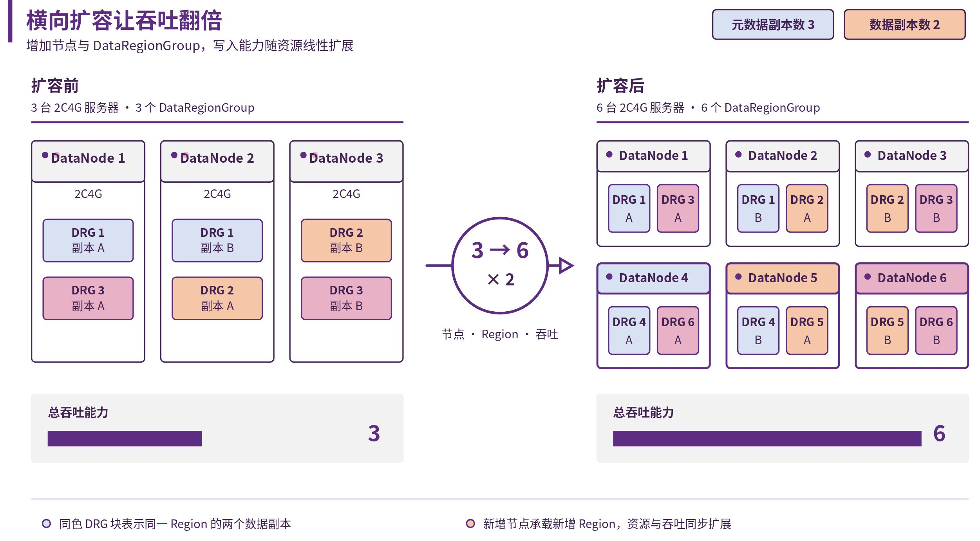Click the dot beside the DataNode 4 title
Screen dimensions: 980x541
point(609,277)
